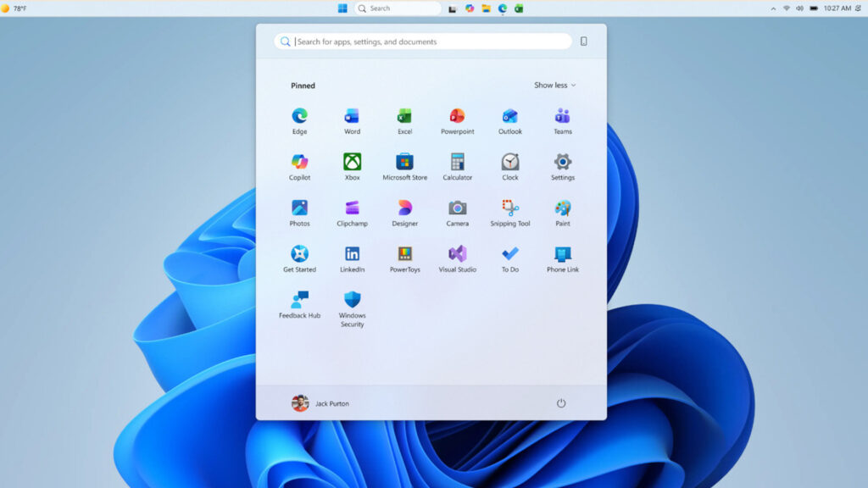Viewport: 868px width, 488px height.
Task: Click the power button
Action: click(561, 403)
